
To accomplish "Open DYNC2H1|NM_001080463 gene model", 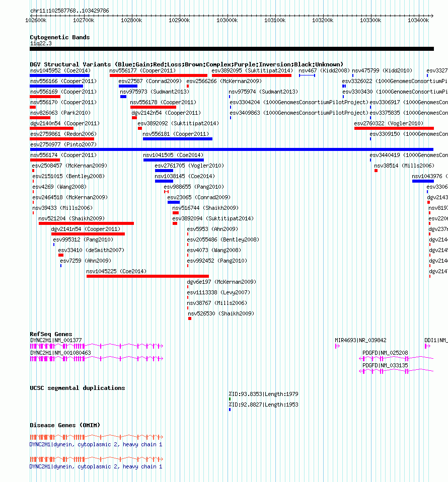I will point(97,359).
